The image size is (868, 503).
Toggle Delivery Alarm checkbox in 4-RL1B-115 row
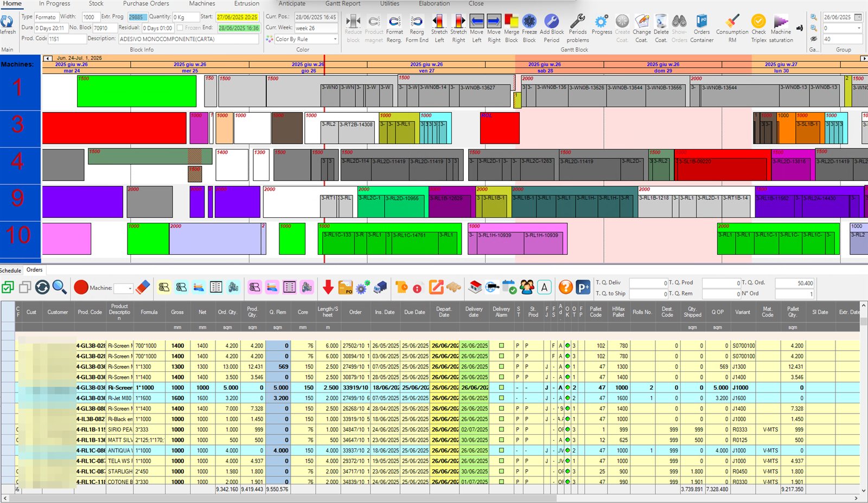pos(501,429)
